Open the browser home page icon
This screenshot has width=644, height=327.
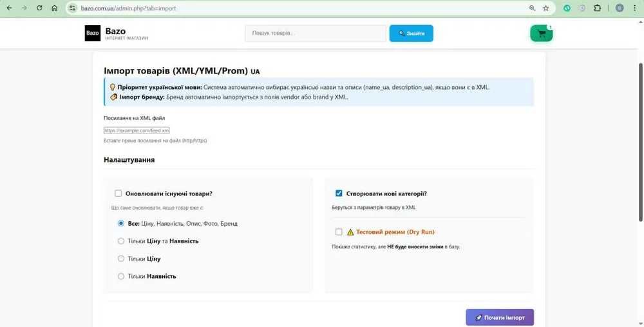tap(55, 8)
